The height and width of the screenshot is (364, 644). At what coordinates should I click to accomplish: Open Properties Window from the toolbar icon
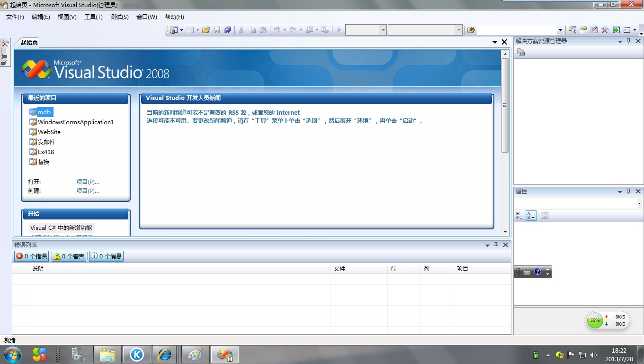coord(583,30)
